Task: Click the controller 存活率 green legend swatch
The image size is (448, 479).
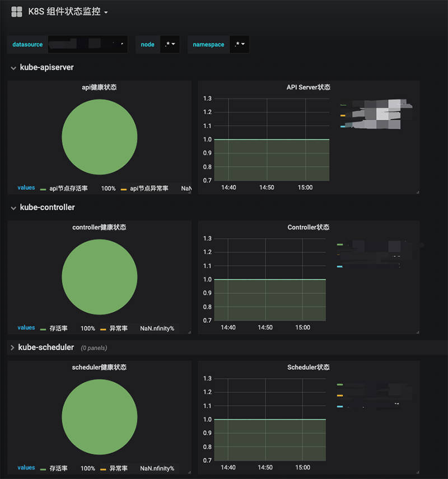Action: coord(43,329)
